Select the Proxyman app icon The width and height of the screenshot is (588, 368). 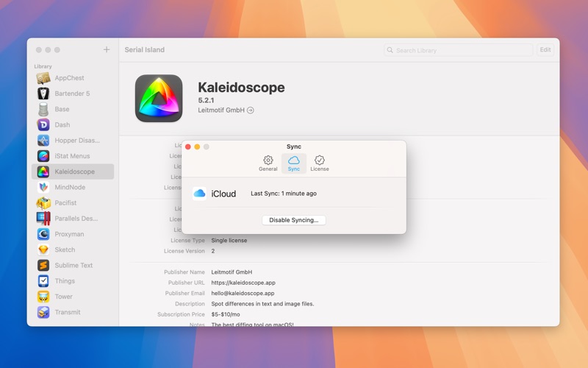(43, 234)
